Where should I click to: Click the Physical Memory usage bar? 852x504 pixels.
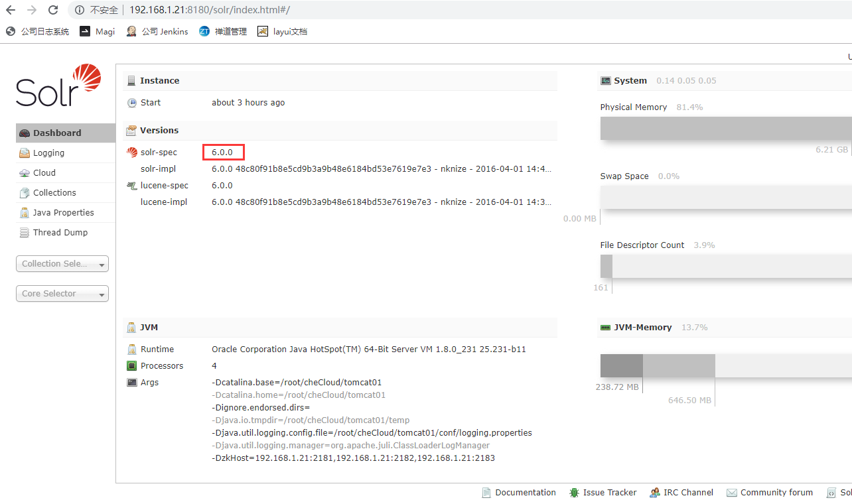tap(723, 127)
